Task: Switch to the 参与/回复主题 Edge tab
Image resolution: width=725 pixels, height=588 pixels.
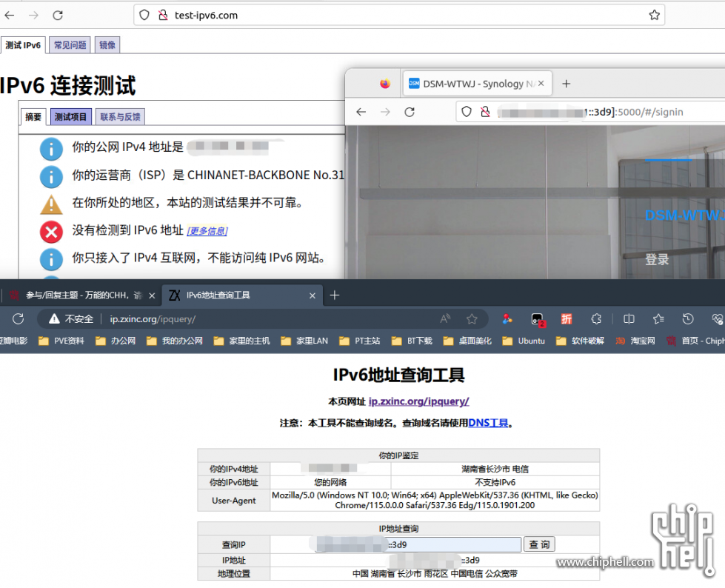Action: point(81,295)
